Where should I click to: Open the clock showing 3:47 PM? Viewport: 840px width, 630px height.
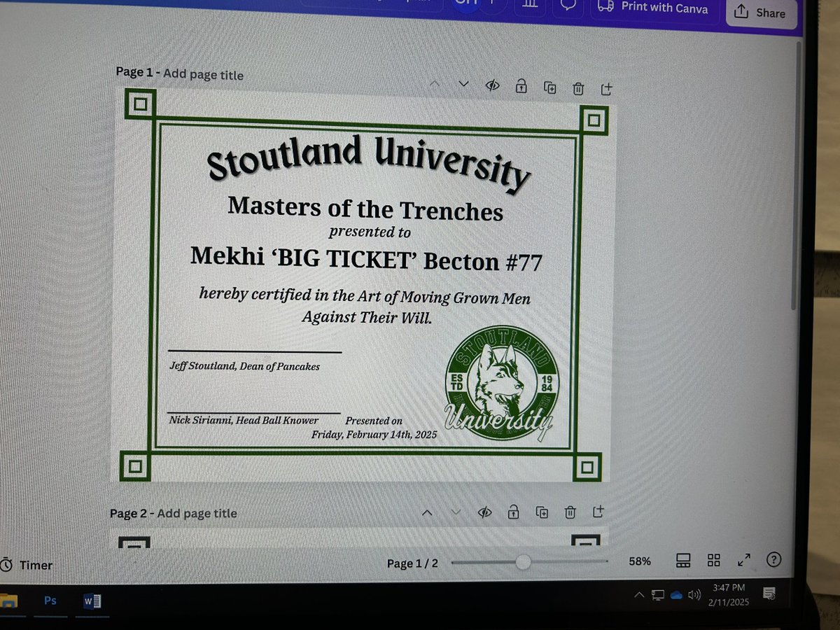[x=729, y=594]
